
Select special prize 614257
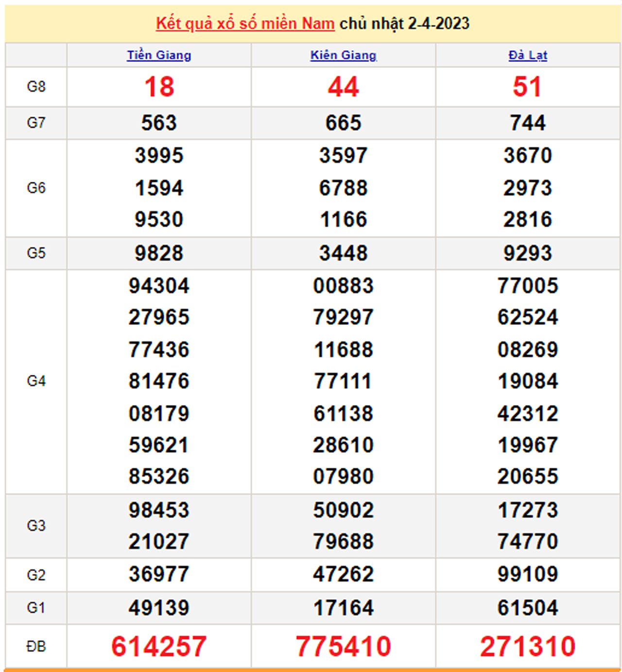pyautogui.click(x=159, y=646)
